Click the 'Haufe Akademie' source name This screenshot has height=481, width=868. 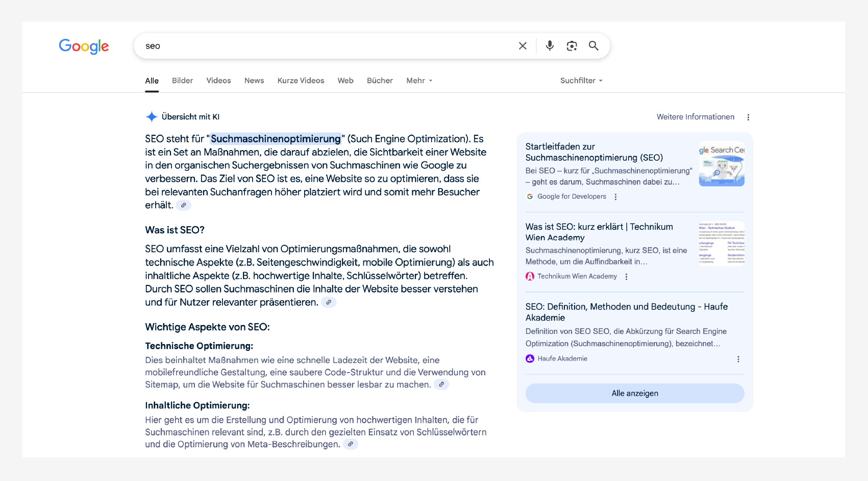(562, 358)
